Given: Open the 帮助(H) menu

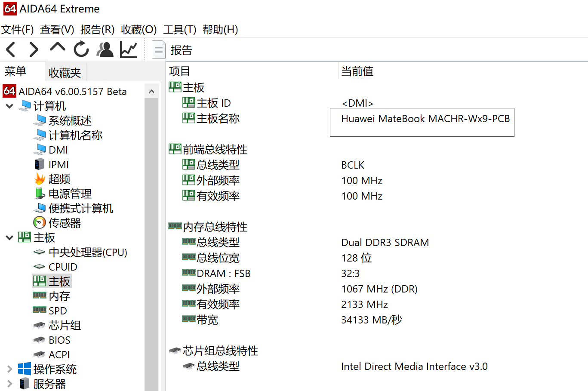Looking at the screenshot, I should pyautogui.click(x=220, y=30).
